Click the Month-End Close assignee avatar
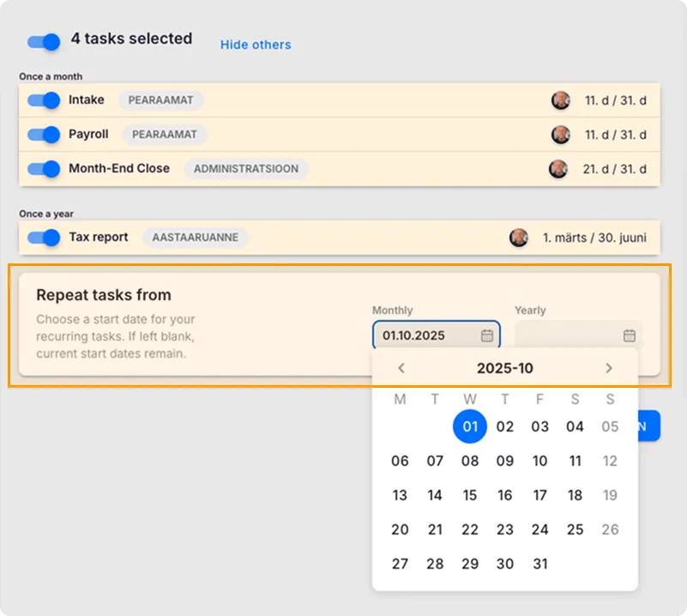The width and height of the screenshot is (687, 616). click(x=558, y=169)
